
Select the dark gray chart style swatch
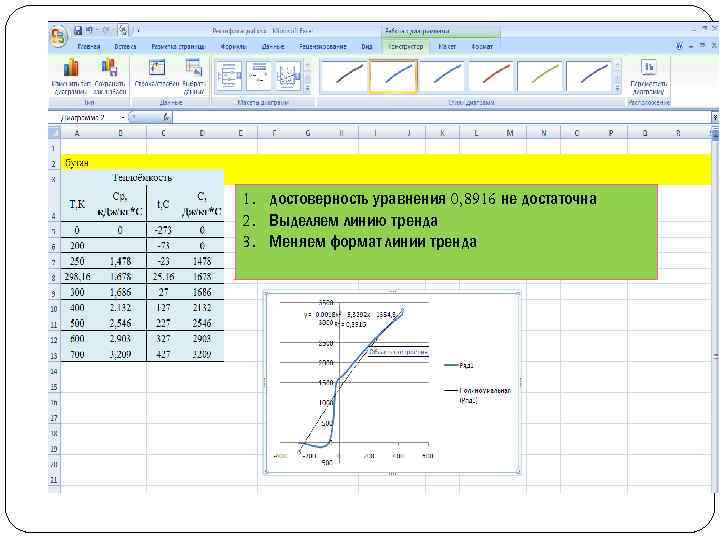click(x=344, y=76)
